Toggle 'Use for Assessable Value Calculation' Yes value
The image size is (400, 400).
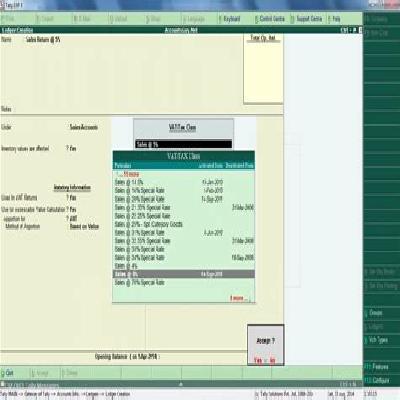tap(73, 209)
